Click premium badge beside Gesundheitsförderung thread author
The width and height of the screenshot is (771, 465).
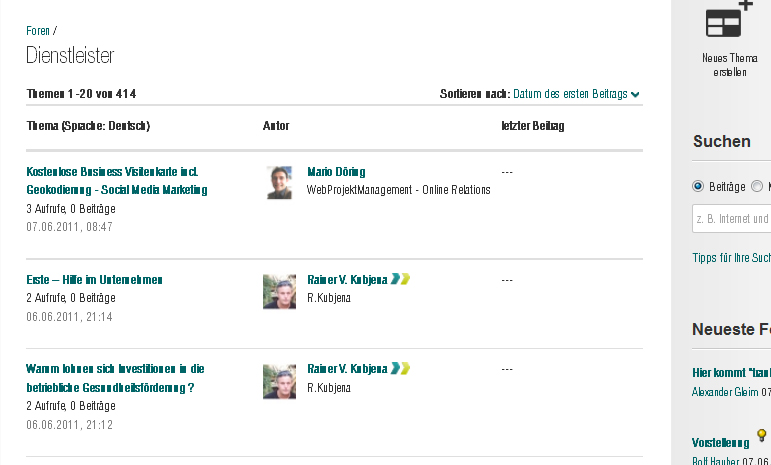(401, 368)
